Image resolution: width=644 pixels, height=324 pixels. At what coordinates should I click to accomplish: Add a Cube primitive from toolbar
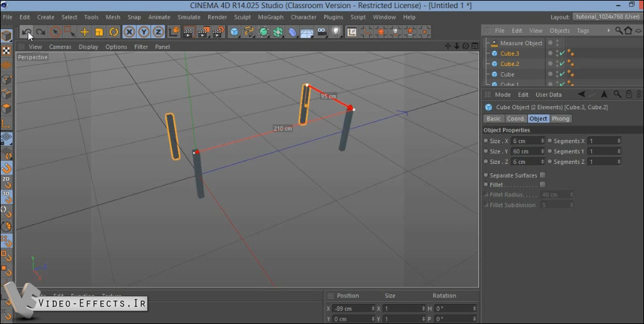point(234,31)
